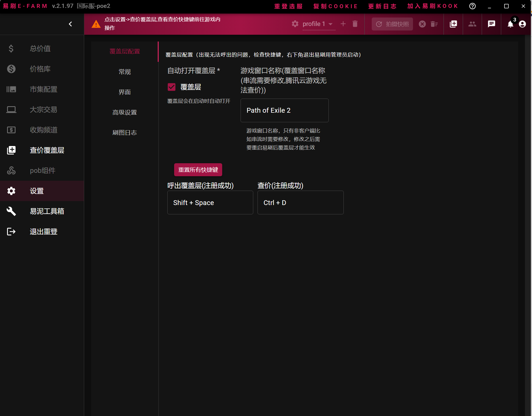
Task: Click the plus icon to add profile
Action: click(343, 24)
